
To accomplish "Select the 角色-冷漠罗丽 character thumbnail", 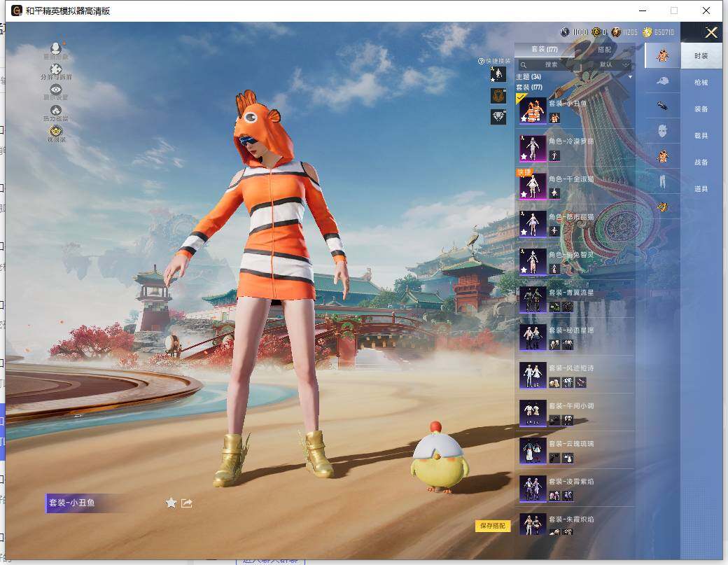I will tap(533, 148).
